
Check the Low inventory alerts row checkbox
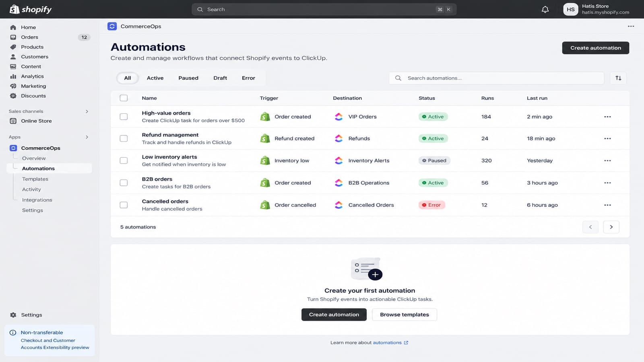(x=124, y=160)
